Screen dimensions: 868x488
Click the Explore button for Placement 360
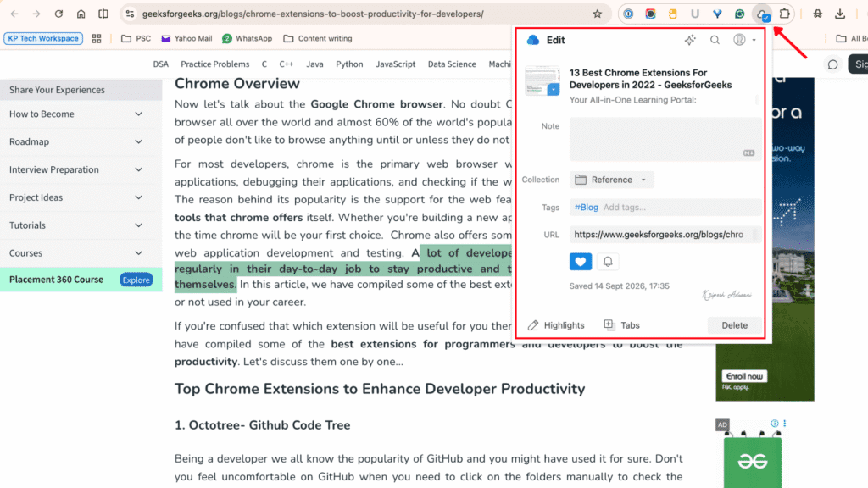click(x=136, y=280)
